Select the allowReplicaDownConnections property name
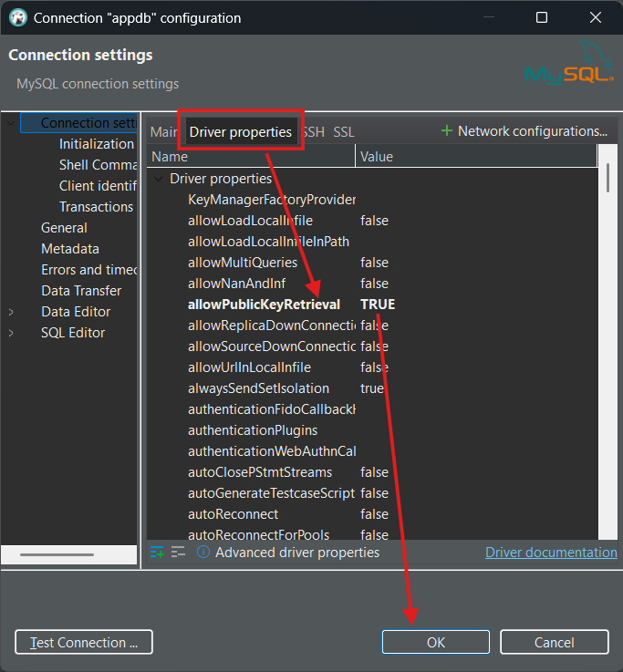623x672 pixels. tap(272, 326)
